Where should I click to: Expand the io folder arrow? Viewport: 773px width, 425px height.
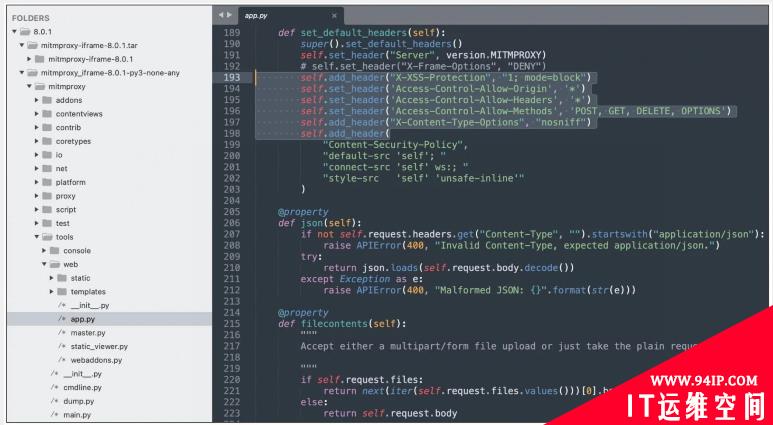(36, 155)
